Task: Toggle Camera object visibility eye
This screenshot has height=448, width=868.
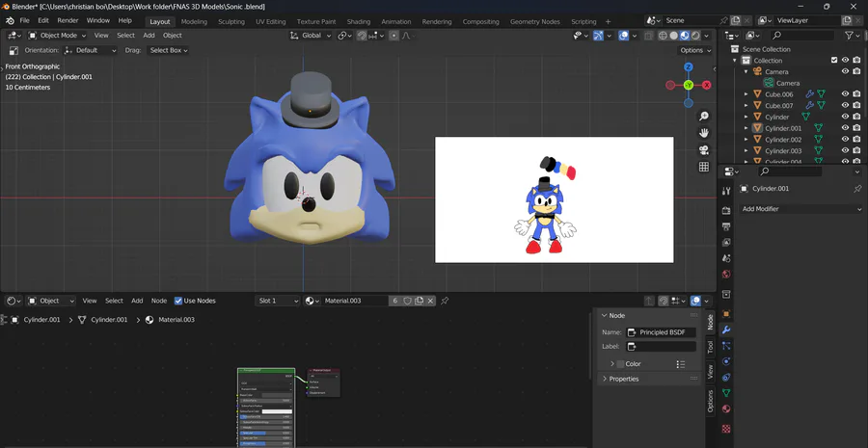Action: click(x=845, y=71)
